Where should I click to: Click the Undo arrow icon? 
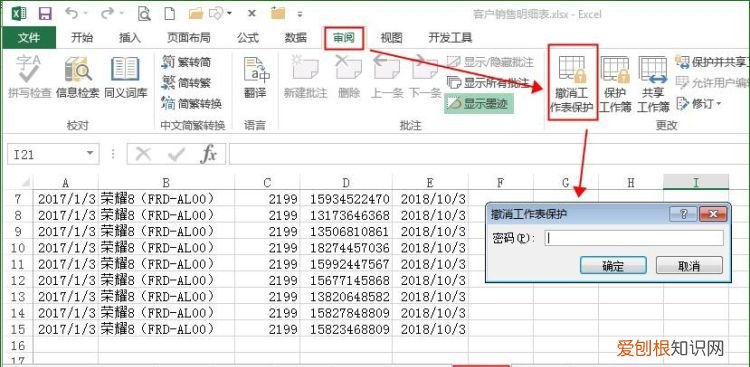click(72, 13)
